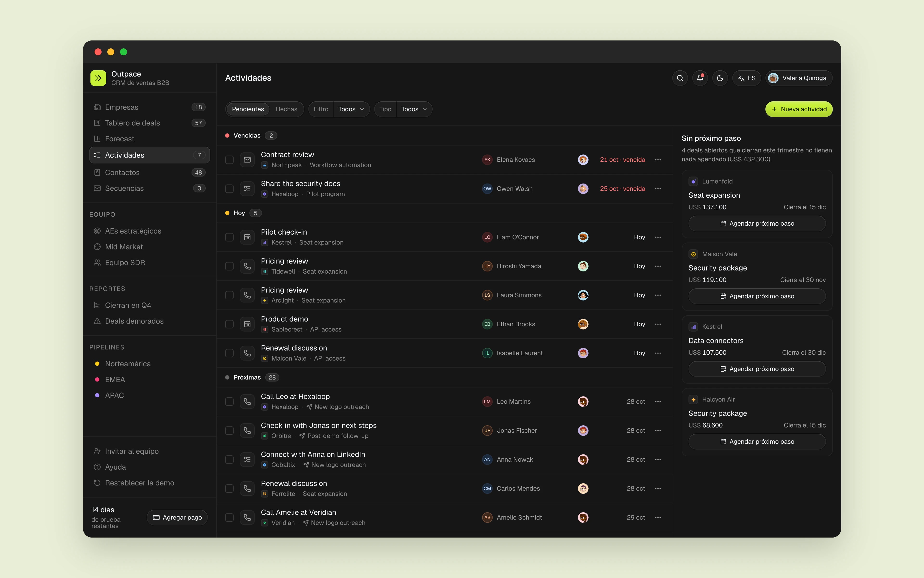Open the Forecast page

tap(149, 139)
